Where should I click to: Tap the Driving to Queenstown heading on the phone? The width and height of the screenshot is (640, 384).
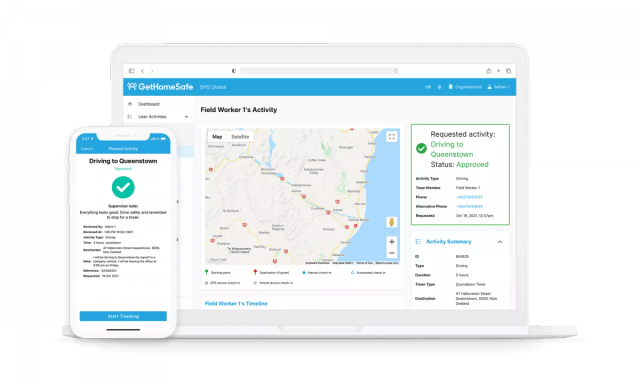click(x=123, y=161)
